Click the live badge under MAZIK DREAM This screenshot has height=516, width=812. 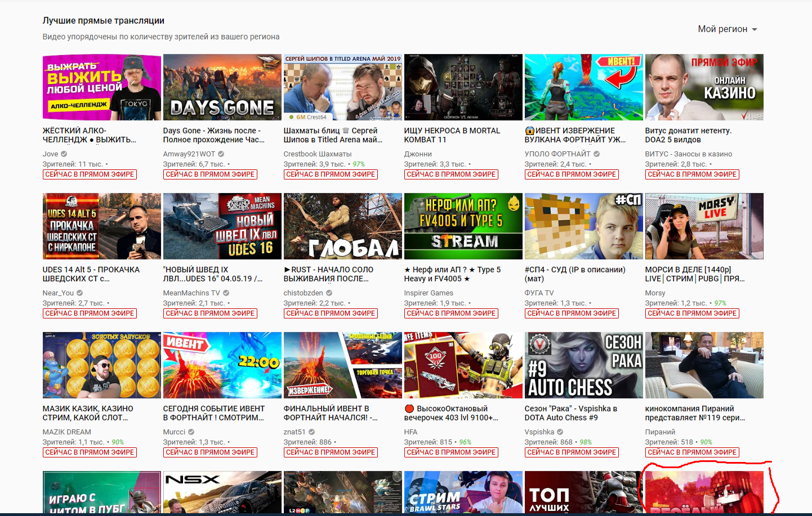[90, 452]
